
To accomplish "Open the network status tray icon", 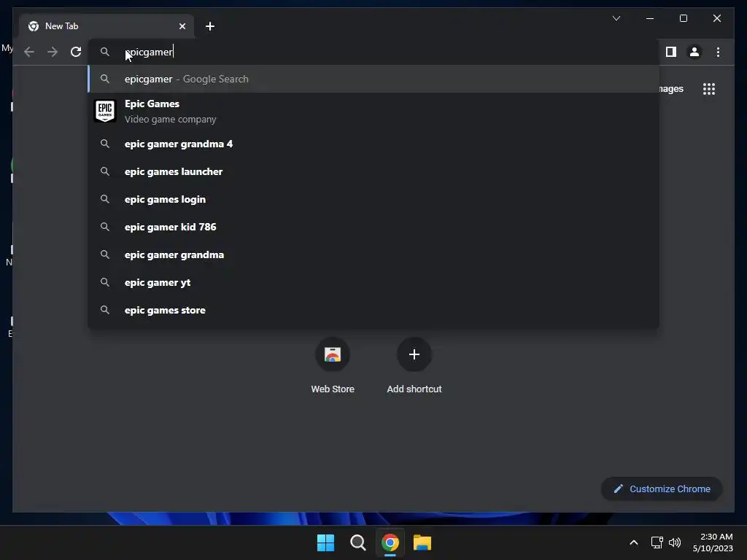I will [x=657, y=542].
